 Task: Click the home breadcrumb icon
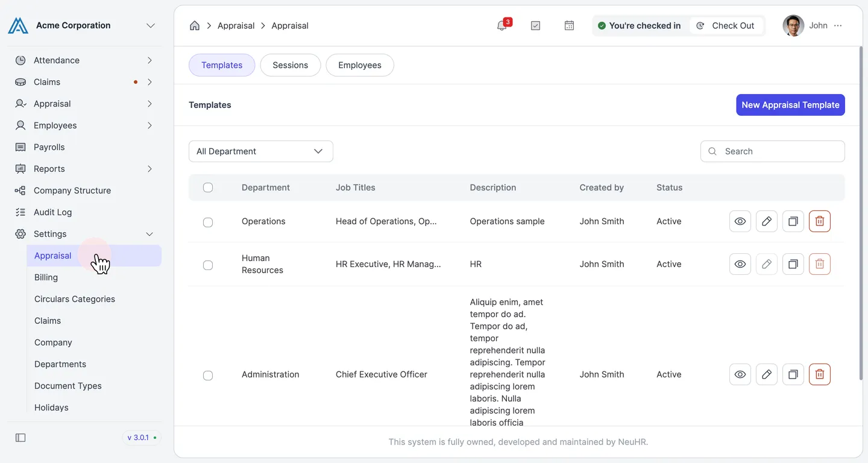[x=195, y=25]
